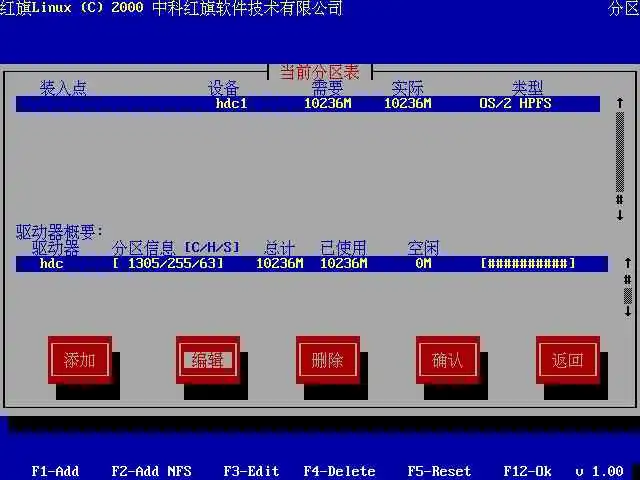Click the F4-Delete footer hint

[340, 471]
